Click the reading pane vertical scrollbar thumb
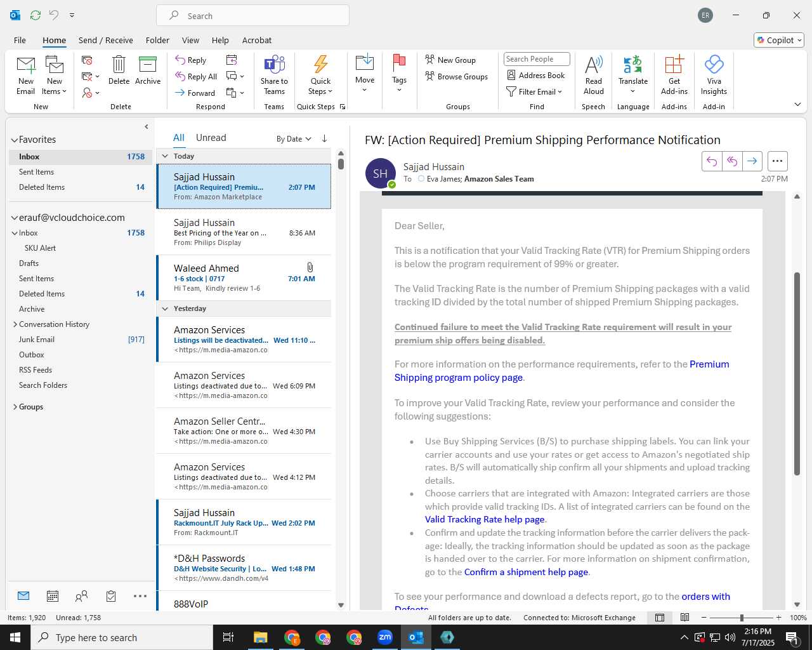This screenshot has width=812, height=650. coord(797,373)
